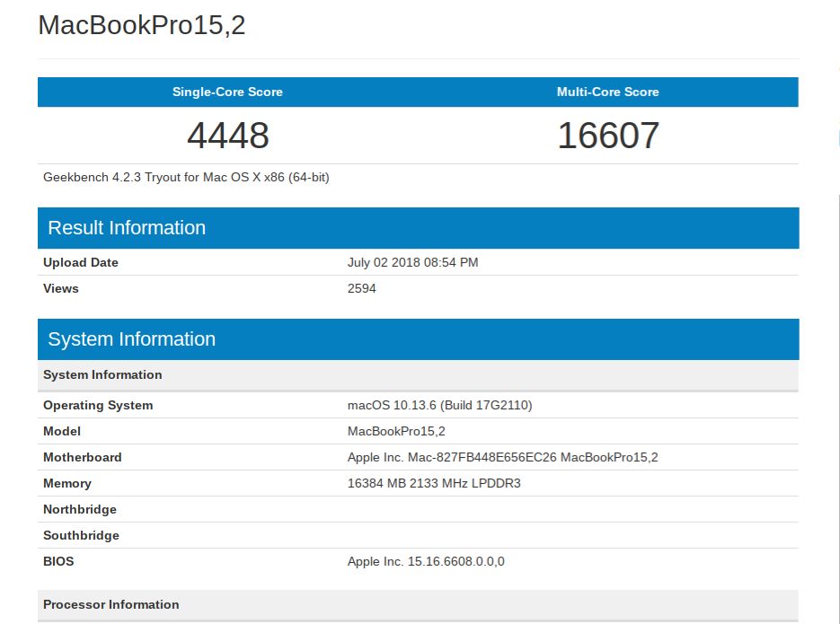Click the BIOS label

tap(59, 561)
